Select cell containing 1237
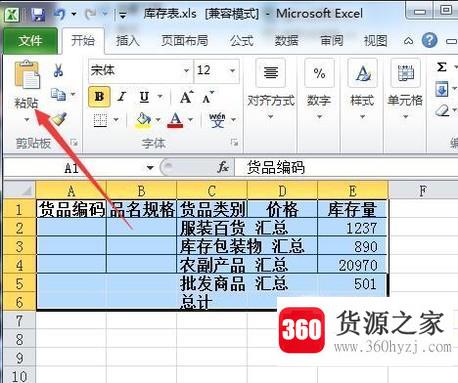This screenshot has height=383, width=458. click(353, 228)
